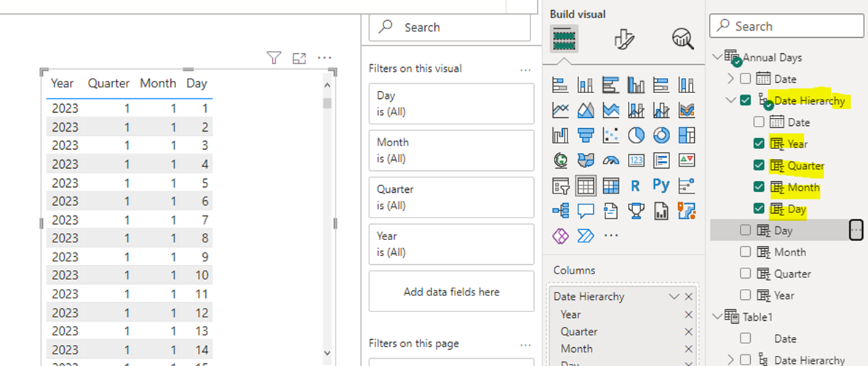The height and width of the screenshot is (366, 868).
Task: Choose the Scatter chart visual
Action: [x=610, y=135]
